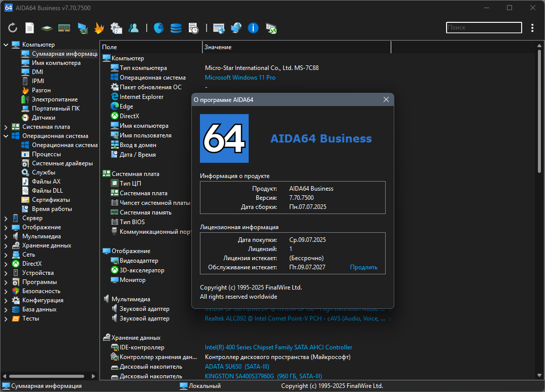545x392 pixels.
Task: Expand the Тесты tree node
Action: (6, 319)
